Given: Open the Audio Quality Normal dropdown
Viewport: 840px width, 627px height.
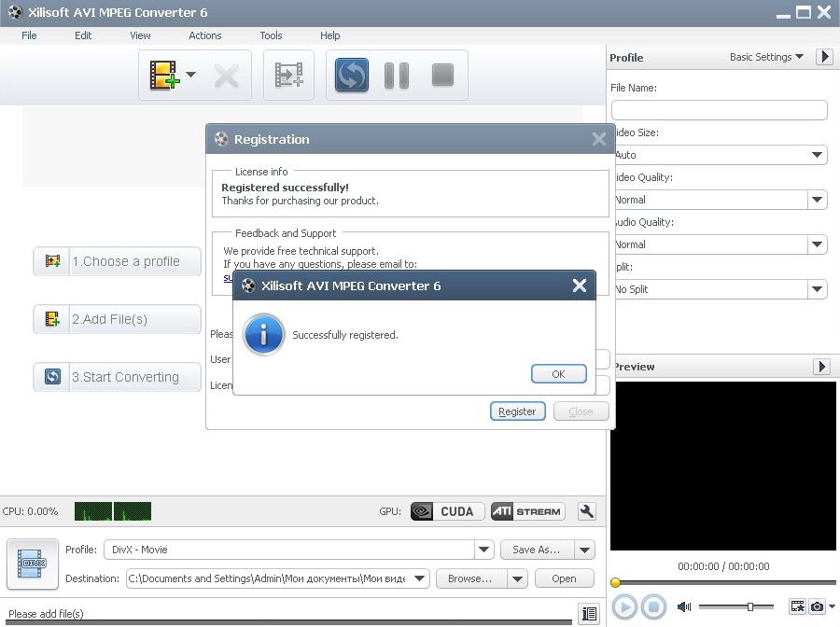Looking at the screenshot, I should click(x=817, y=244).
